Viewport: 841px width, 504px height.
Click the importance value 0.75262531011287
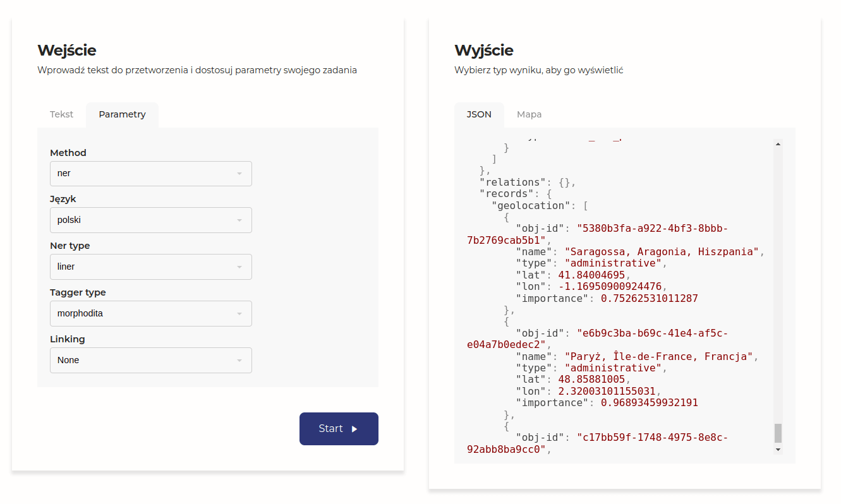(x=649, y=298)
